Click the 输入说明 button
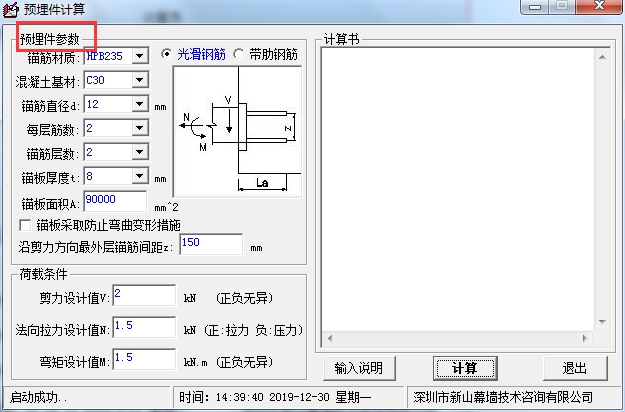Viewport: 625px width, 412px height. pos(359,368)
